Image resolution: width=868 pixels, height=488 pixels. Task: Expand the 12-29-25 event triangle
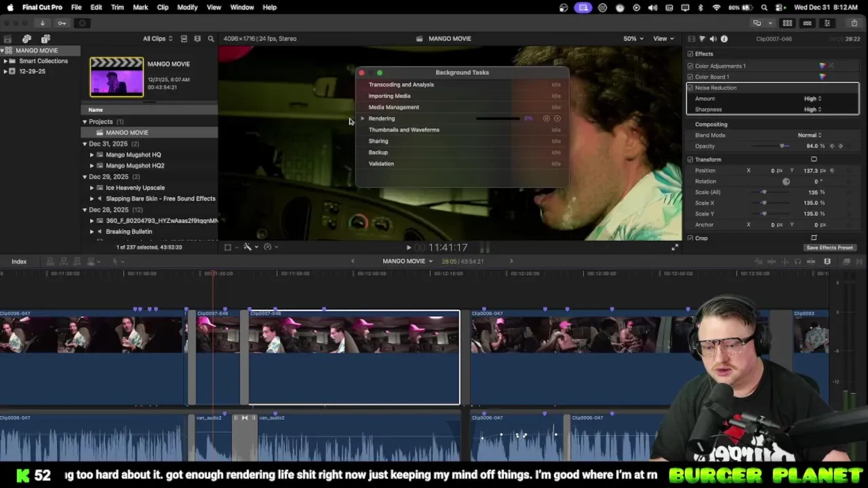point(5,71)
